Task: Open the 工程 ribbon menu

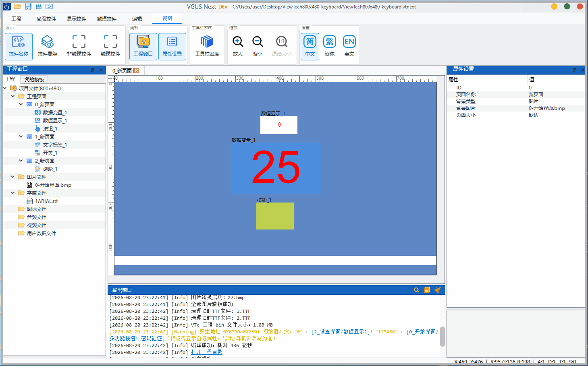Action: pyautogui.click(x=16, y=19)
